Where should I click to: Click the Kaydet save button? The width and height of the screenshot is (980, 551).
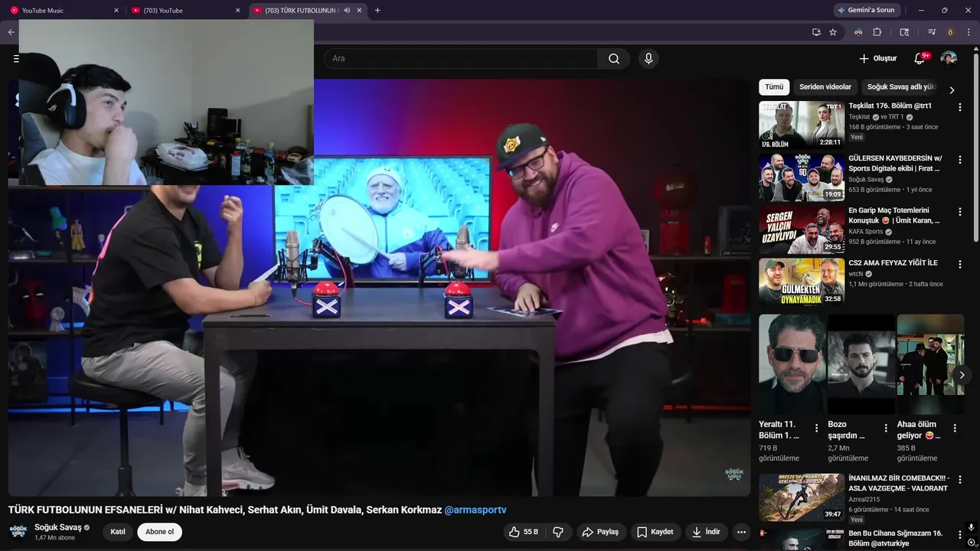coord(656,532)
